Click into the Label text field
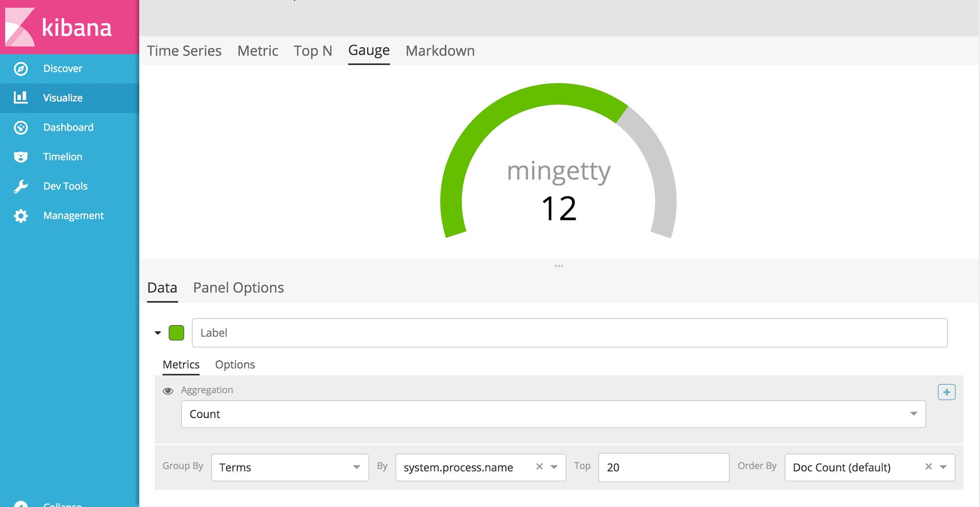Image resolution: width=980 pixels, height=507 pixels. (569, 333)
